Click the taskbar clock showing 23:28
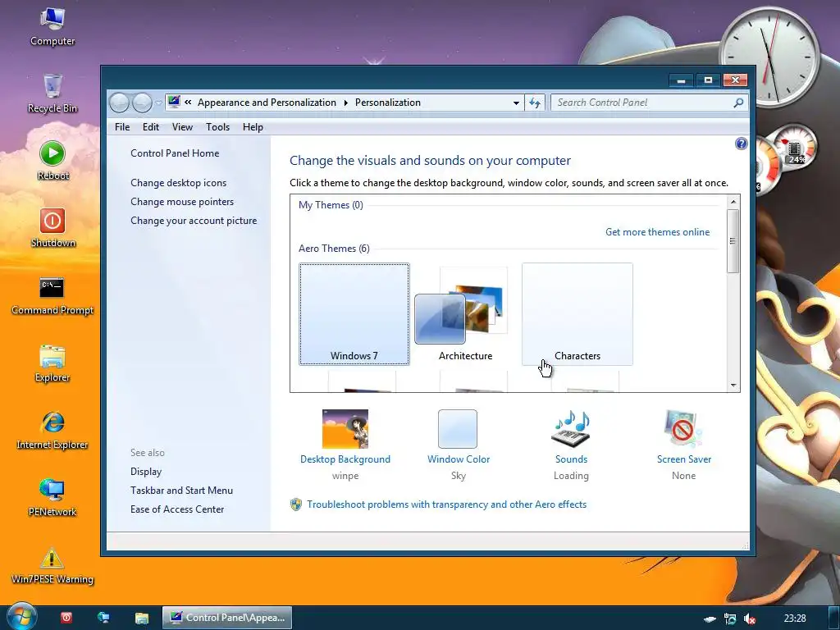The image size is (840, 630). 795,619
